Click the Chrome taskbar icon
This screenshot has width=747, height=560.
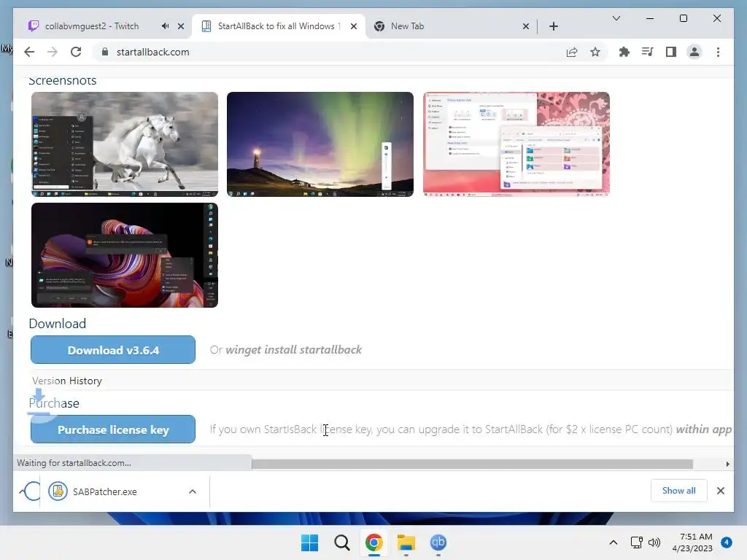click(374, 542)
